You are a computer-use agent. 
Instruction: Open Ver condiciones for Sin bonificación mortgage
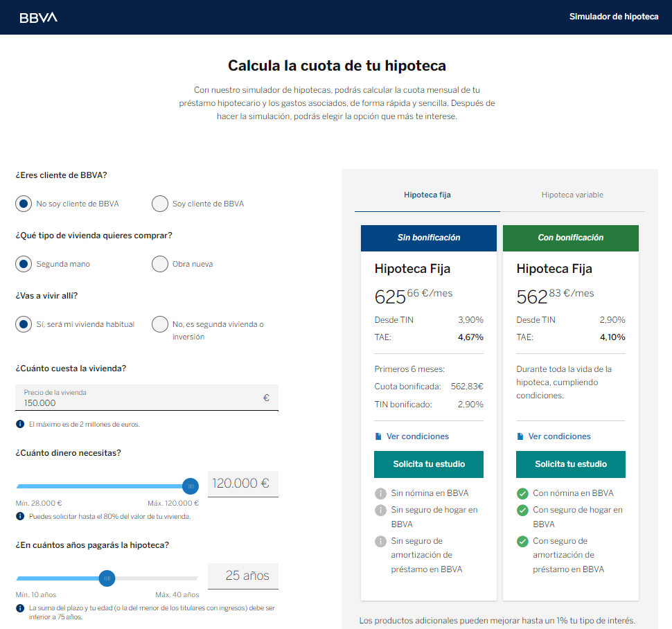pyautogui.click(x=418, y=436)
